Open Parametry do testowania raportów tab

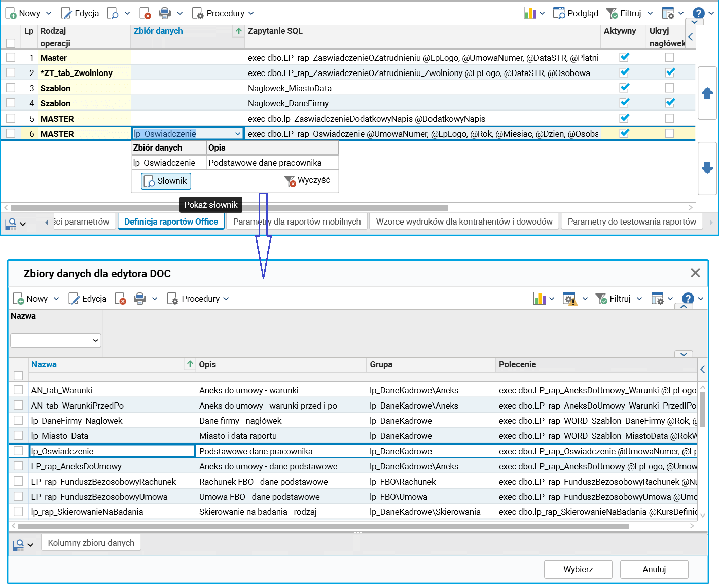[632, 222]
